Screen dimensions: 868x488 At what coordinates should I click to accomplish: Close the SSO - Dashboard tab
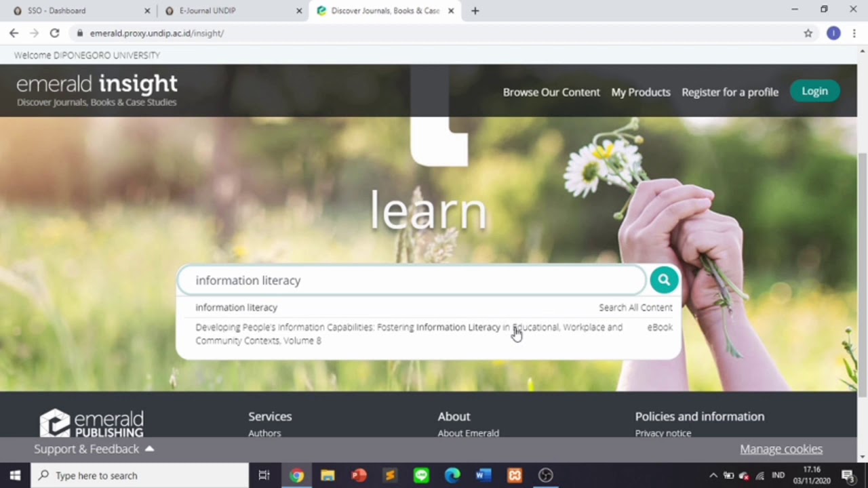pyautogui.click(x=147, y=11)
